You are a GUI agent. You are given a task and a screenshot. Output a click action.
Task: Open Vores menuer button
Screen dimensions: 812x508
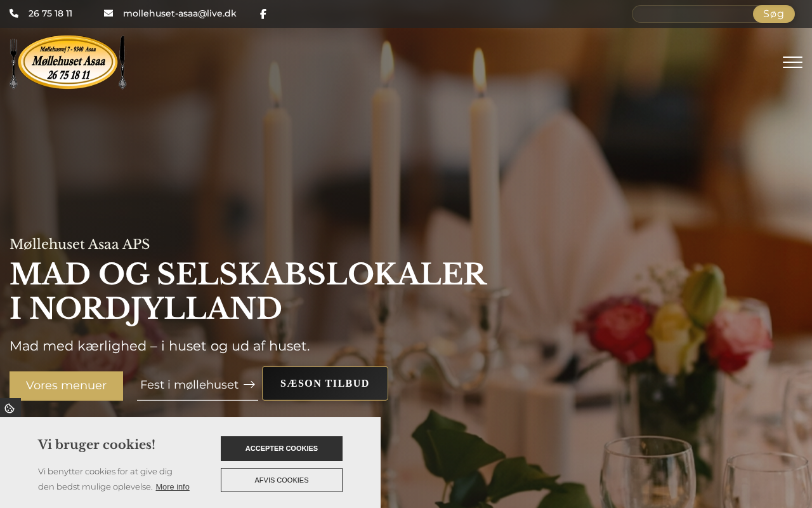click(66, 385)
